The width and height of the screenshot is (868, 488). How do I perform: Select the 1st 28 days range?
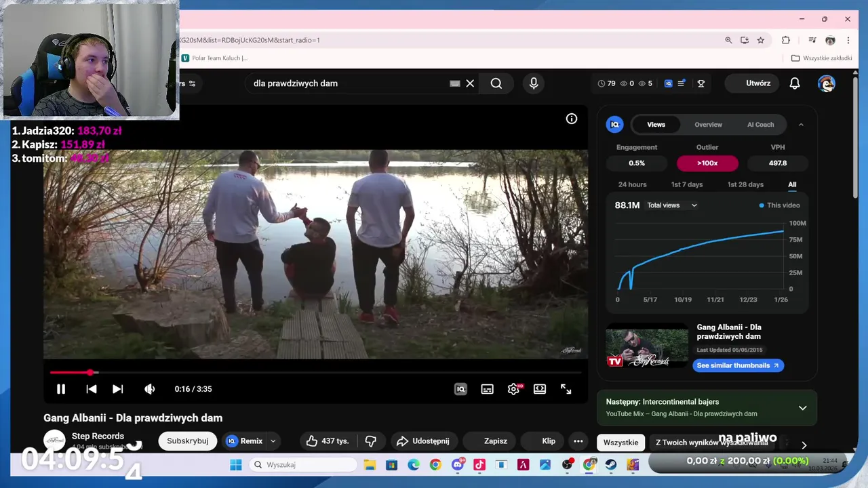(x=745, y=184)
